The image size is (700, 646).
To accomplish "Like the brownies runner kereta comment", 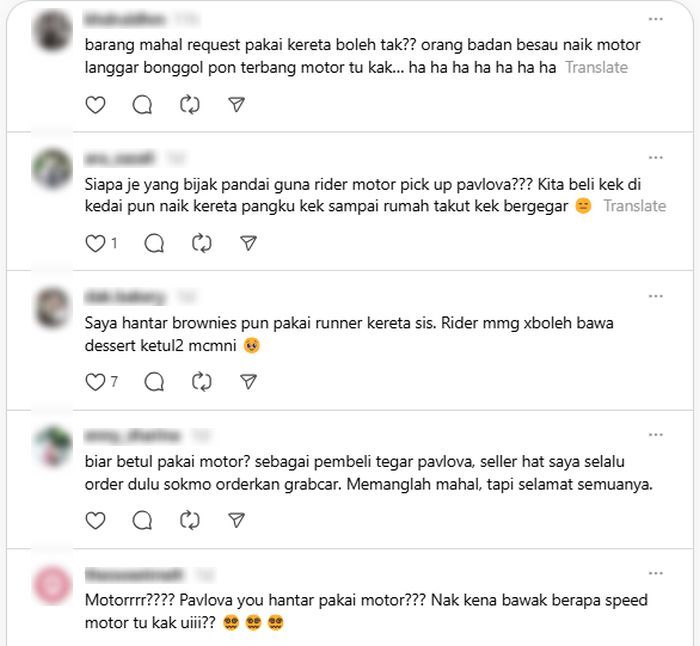I will point(95,382).
